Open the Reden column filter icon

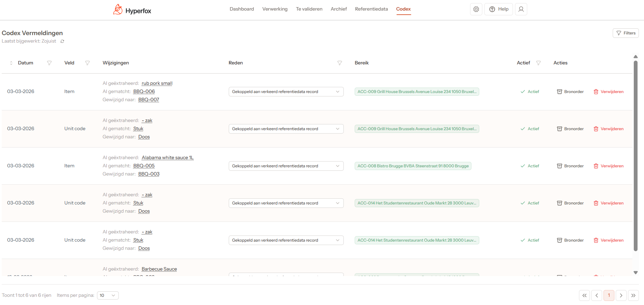(x=339, y=63)
